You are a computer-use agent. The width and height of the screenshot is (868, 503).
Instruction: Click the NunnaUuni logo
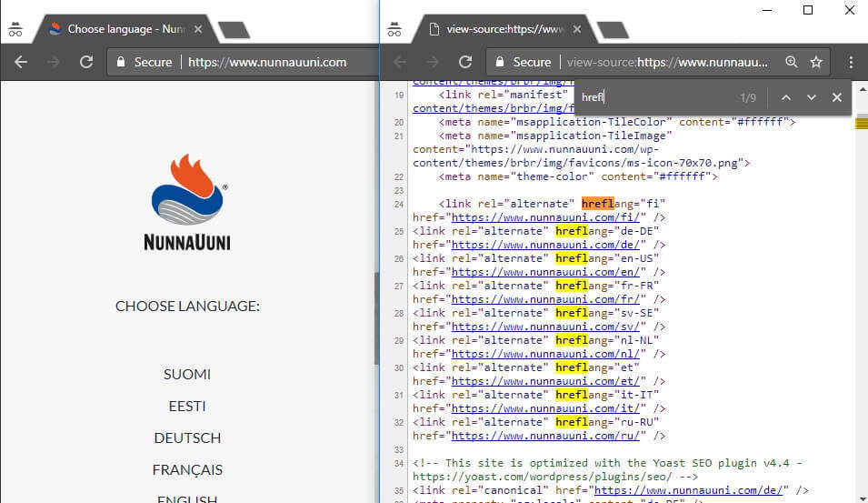point(187,202)
